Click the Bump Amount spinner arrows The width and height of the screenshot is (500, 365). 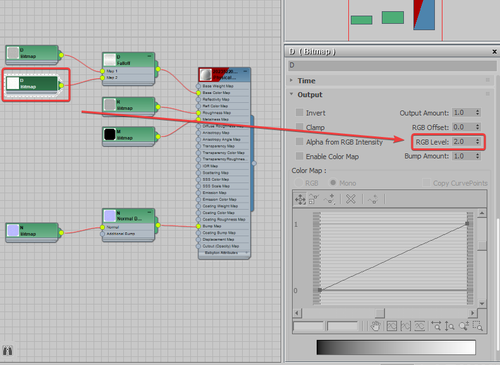[x=478, y=156]
